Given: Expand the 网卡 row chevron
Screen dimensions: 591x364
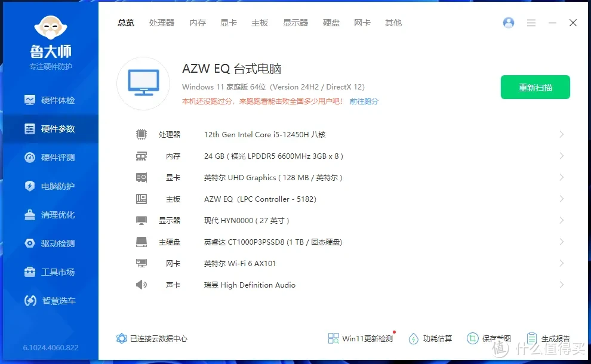Looking at the screenshot, I should coord(561,263).
